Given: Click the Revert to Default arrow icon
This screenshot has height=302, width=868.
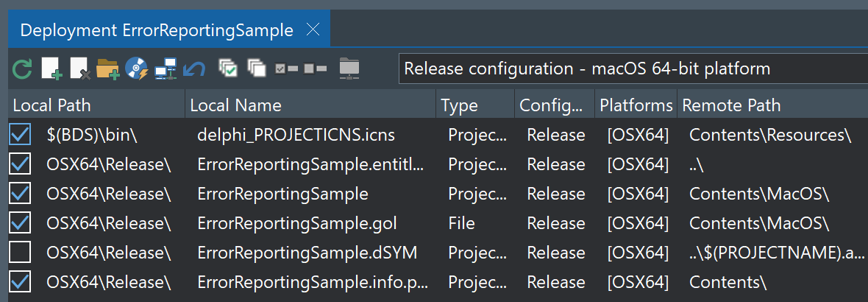Looking at the screenshot, I should [x=194, y=69].
